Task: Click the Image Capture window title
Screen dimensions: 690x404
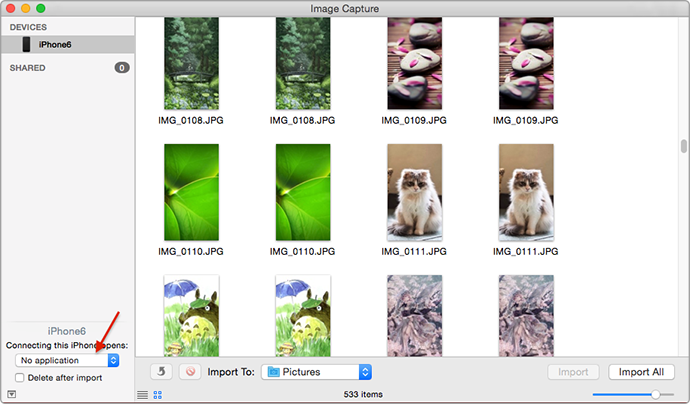Action: point(345,8)
